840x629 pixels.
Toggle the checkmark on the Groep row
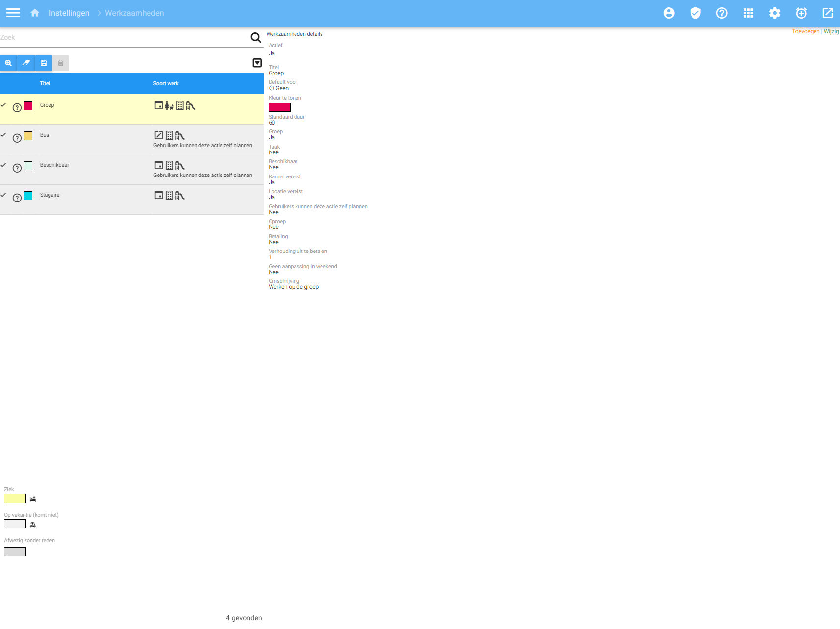[x=3, y=105]
